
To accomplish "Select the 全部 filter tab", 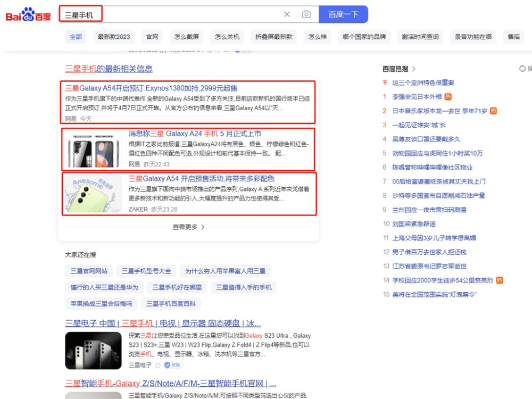I will point(76,37).
